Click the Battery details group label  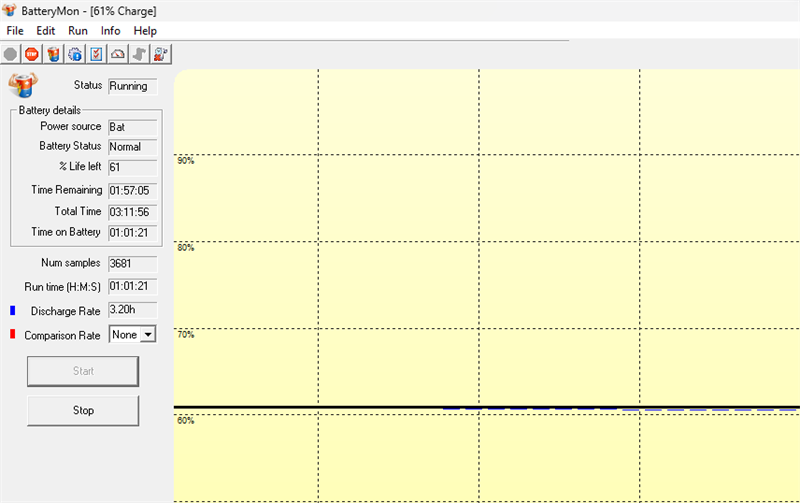[49, 110]
